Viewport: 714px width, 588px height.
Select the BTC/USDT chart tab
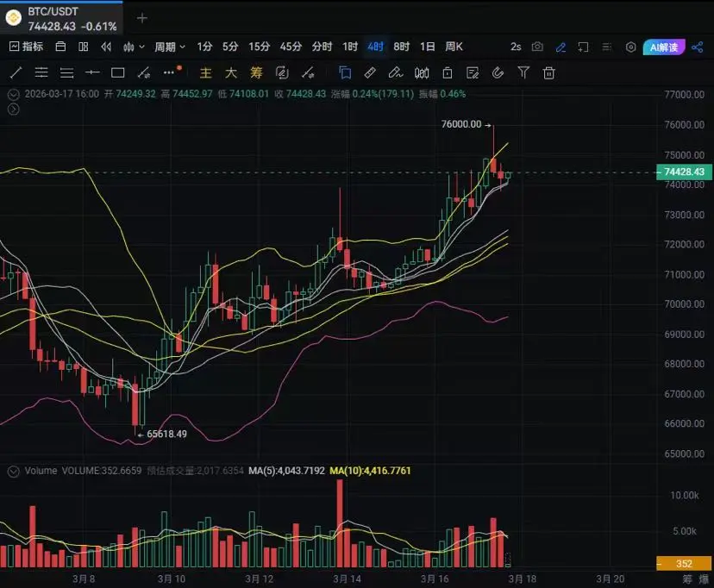pyautogui.click(x=61, y=18)
